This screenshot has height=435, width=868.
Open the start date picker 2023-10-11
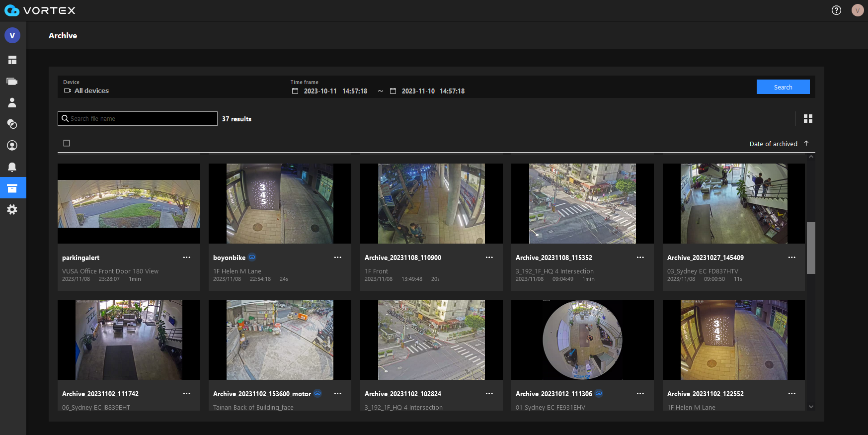320,91
